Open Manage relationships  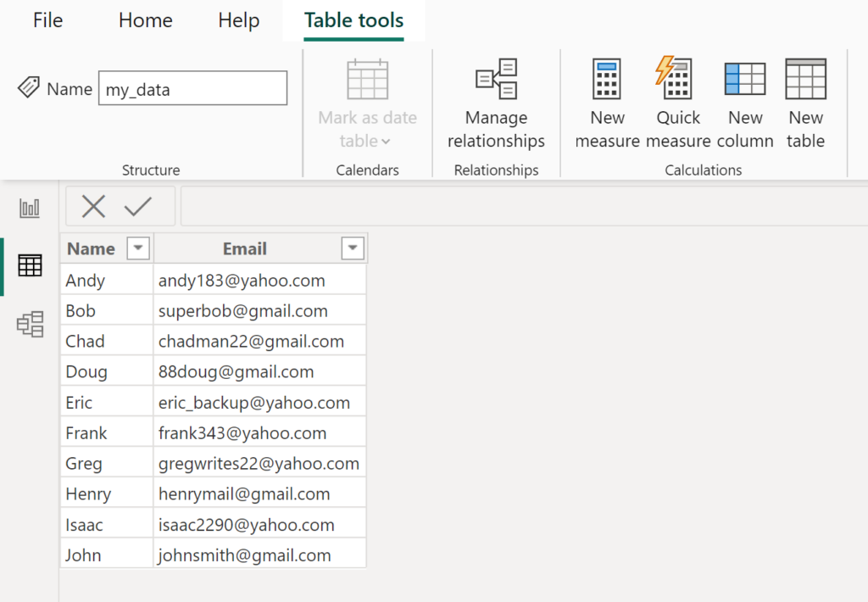pyautogui.click(x=496, y=81)
